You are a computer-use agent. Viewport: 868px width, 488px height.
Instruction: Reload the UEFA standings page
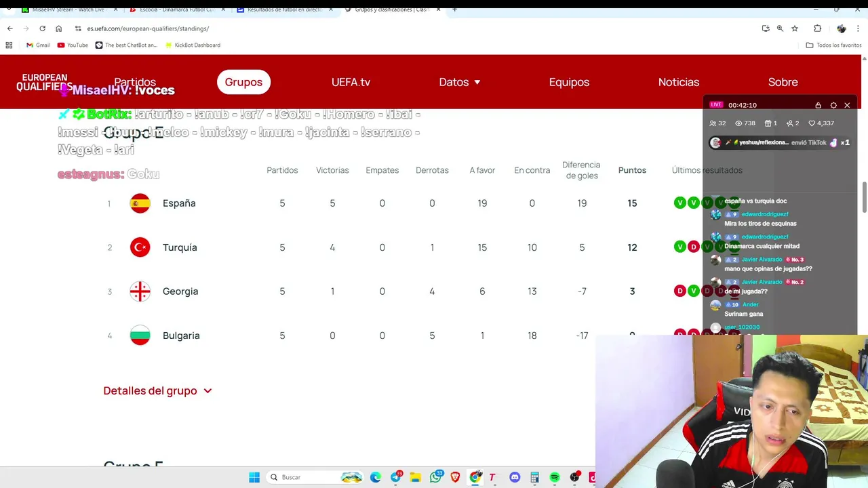coord(42,28)
